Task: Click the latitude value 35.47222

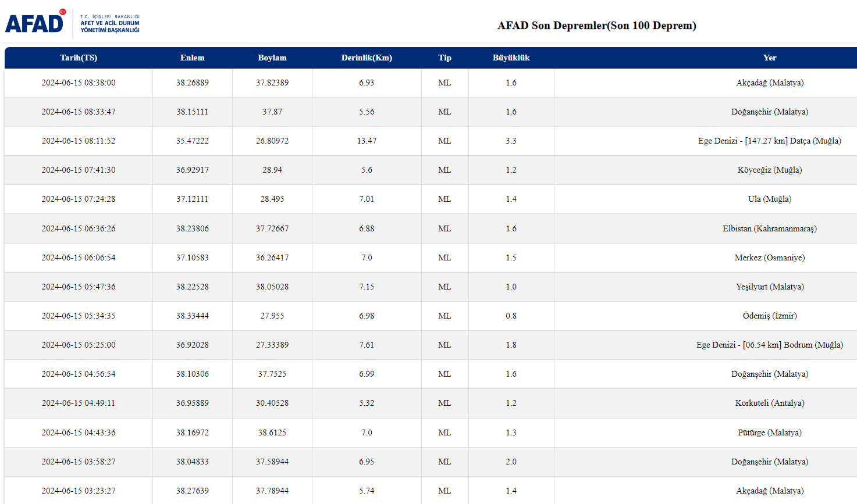Action: point(193,141)
